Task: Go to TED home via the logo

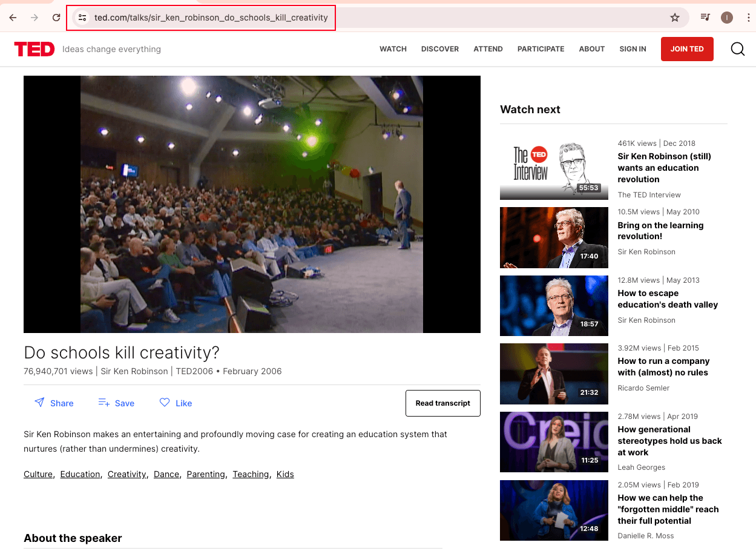Action: click(35, 49)
